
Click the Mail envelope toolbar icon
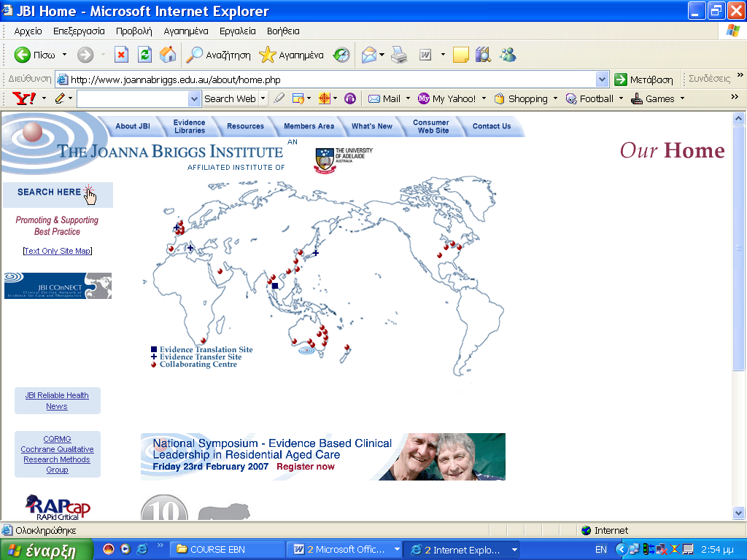coord(368,55)
